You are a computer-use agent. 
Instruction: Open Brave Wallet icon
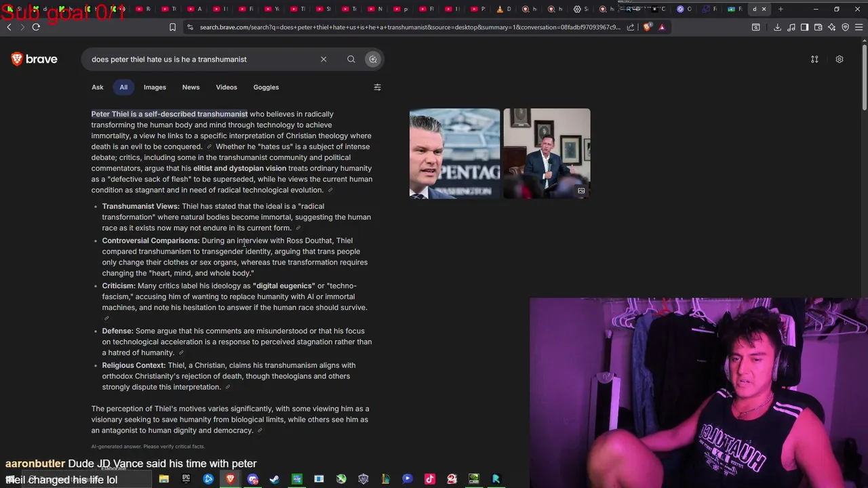click(818, 27)
